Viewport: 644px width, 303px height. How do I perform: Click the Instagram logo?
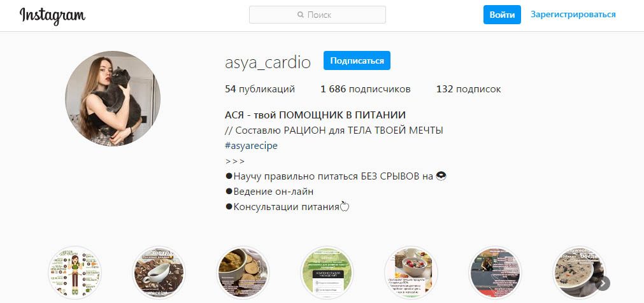(x=53, y=16)
